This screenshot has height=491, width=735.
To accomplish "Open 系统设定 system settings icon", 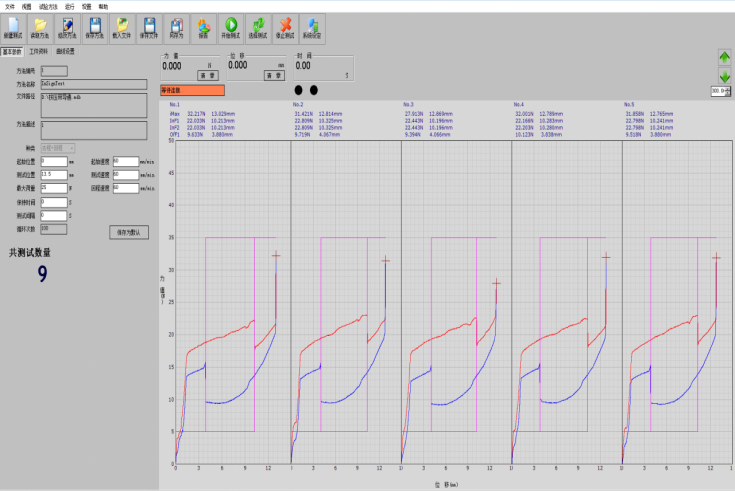I will point(313,27).
